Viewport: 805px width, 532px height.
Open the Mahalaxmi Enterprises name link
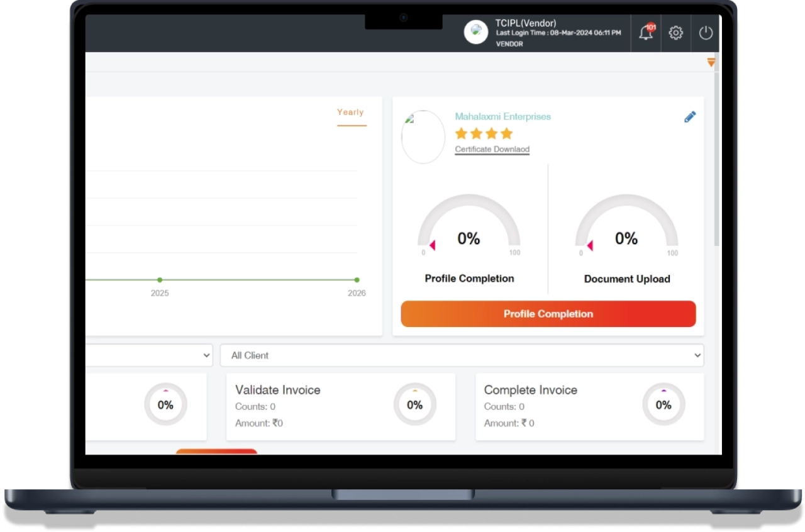502,116
